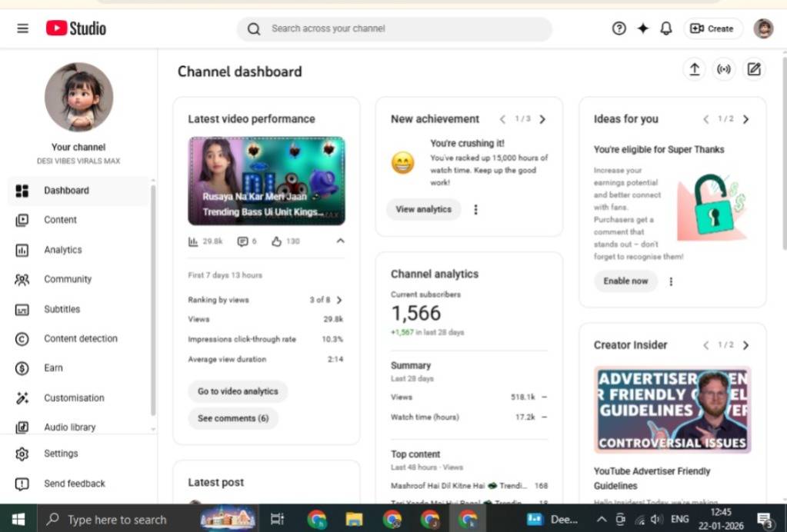Open the Creator Insider video thumbnail

click(x=672, y=410)
